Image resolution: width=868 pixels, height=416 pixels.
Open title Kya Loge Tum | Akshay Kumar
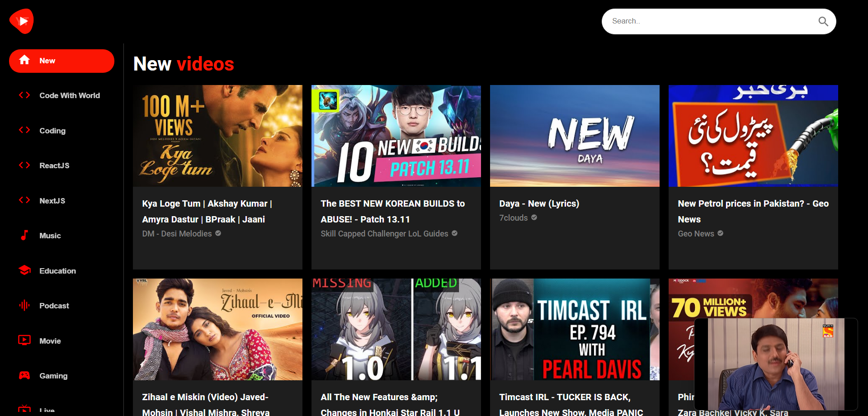click(207, 212)
